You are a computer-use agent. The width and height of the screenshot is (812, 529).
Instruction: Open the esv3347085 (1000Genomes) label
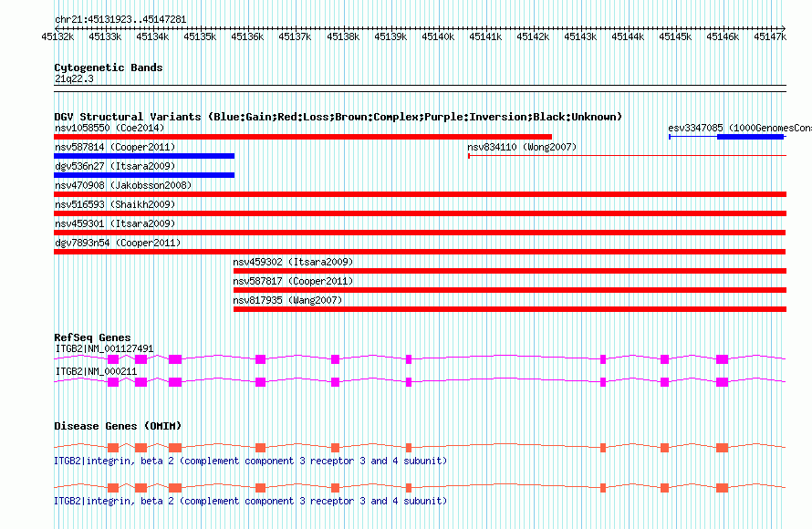[740, 128]
